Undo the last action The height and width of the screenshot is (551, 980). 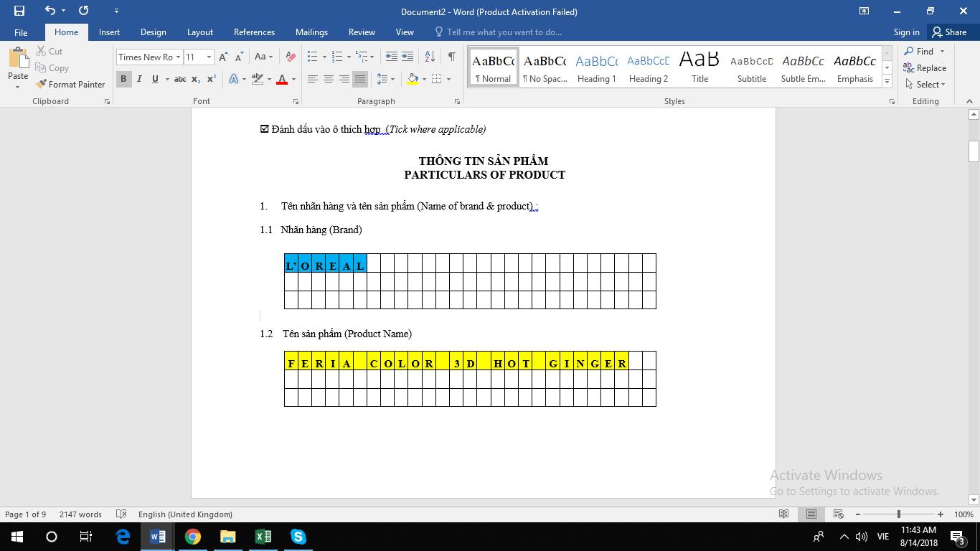[50, 11]
